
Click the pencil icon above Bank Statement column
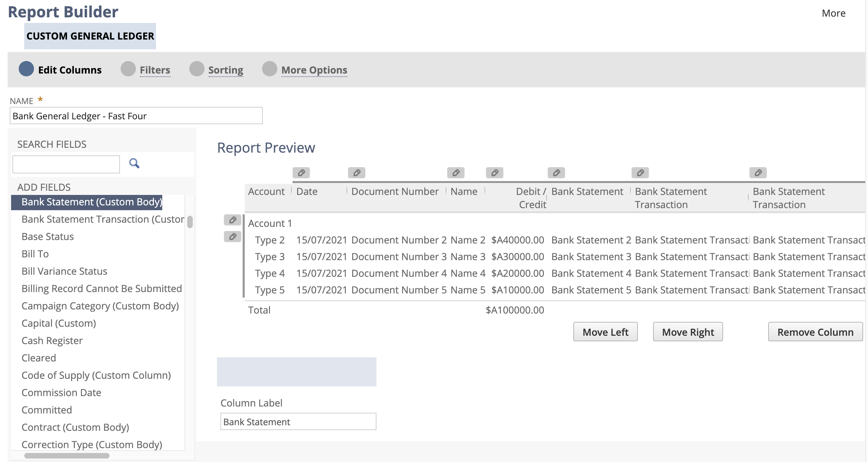point(555,172)
